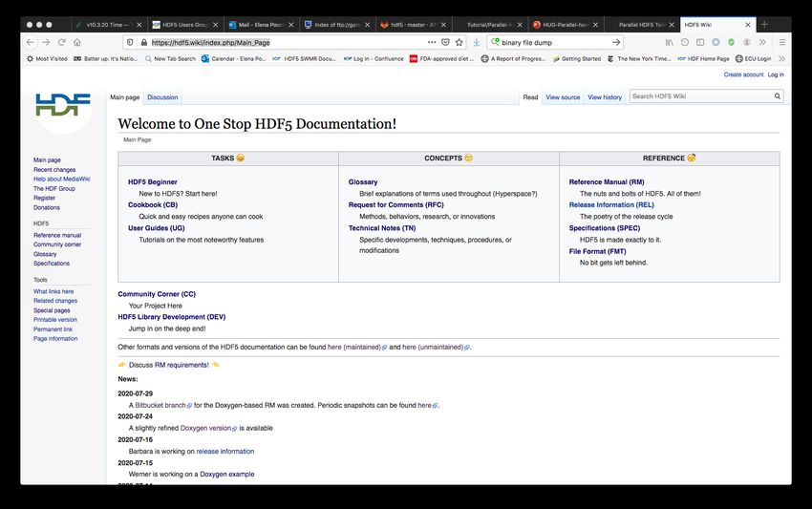Image resolution: width=812 pixels, height=509 pixels.
Task: Save page to Pocket icon
Action: coord(445,42)
